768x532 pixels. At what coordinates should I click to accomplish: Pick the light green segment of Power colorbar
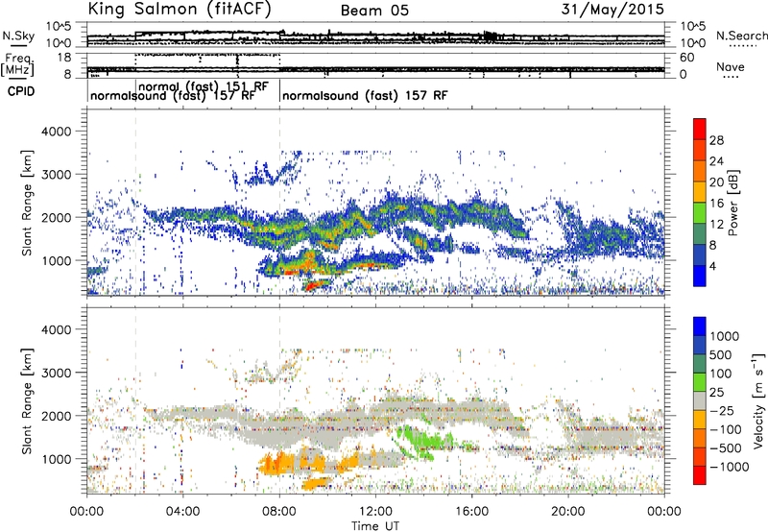700,213
